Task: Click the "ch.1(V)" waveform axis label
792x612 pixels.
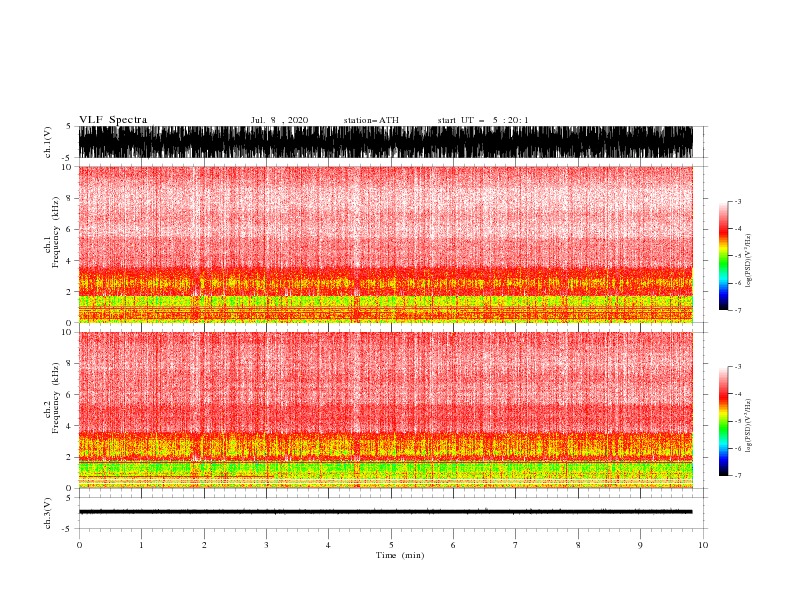Action: (x=48, y=142)
